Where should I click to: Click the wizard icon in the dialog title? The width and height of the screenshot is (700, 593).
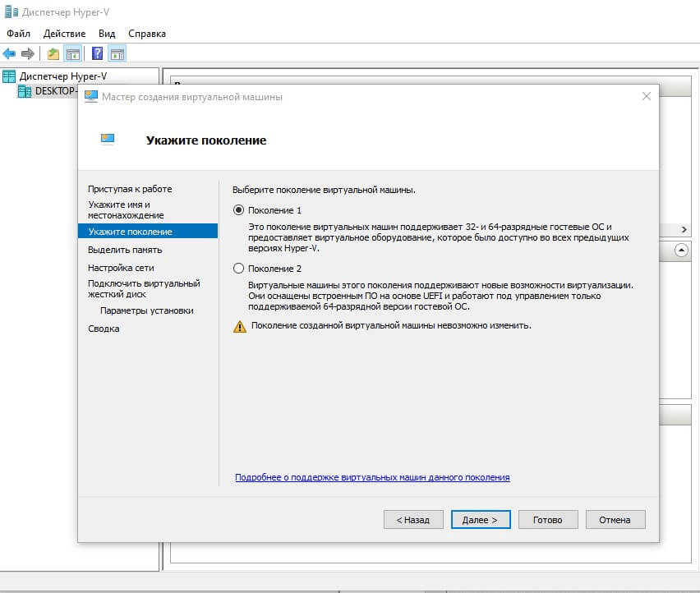(91, 96)
